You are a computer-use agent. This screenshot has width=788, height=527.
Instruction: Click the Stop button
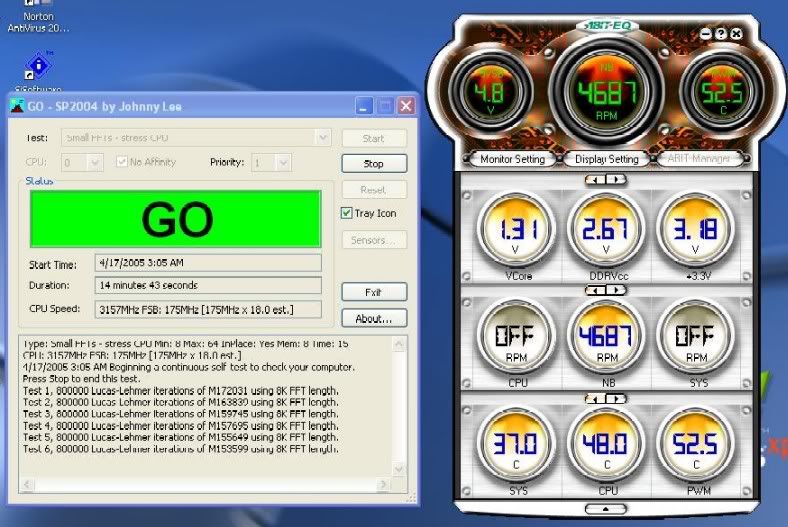(x=373, y=163)
